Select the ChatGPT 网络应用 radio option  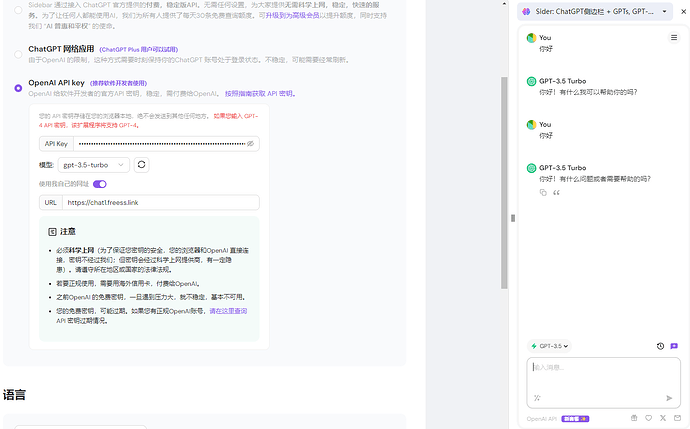[18, 54]
